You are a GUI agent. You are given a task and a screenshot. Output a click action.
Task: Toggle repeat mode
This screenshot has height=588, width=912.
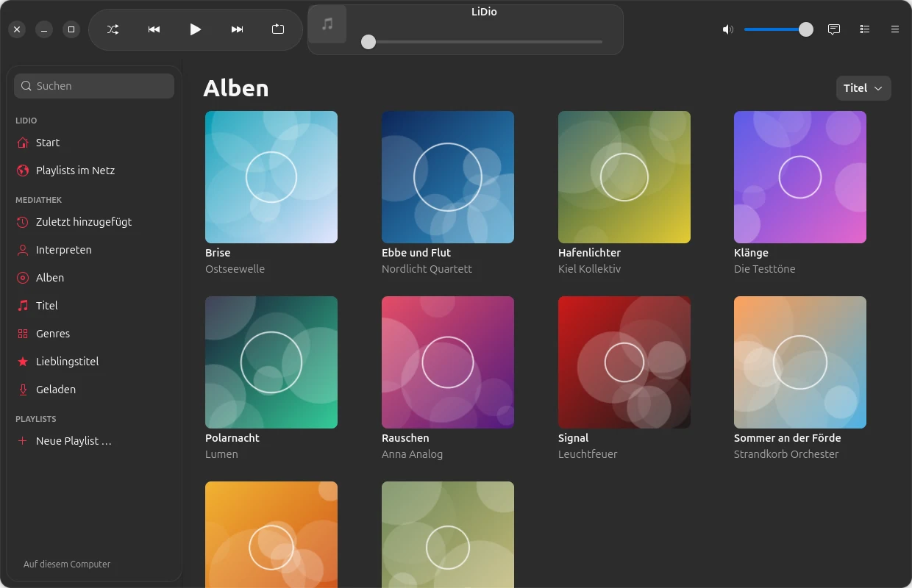[278, 29]
